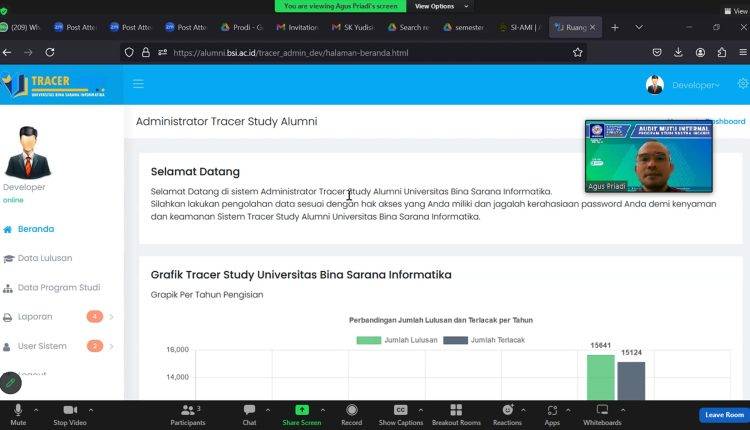Expand the User Sistem submenu chevron
Viewport: 750px width, 430px height.
click(111, 346)
